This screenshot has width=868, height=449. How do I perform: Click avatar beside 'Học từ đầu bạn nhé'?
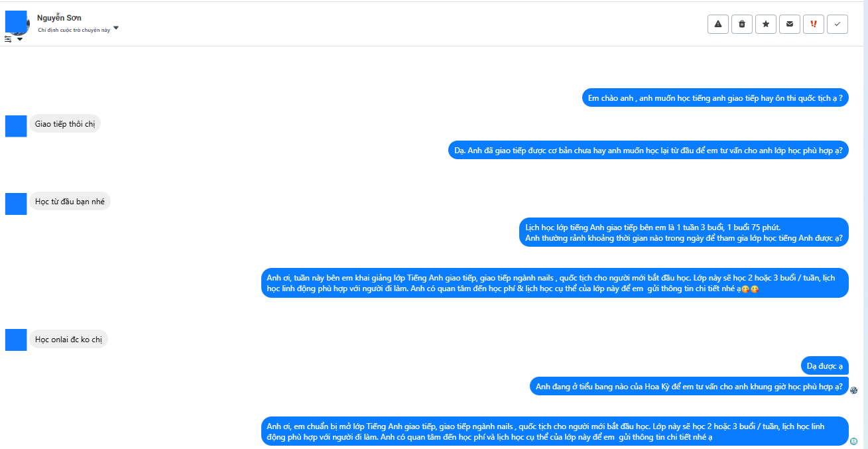(16, 204)
